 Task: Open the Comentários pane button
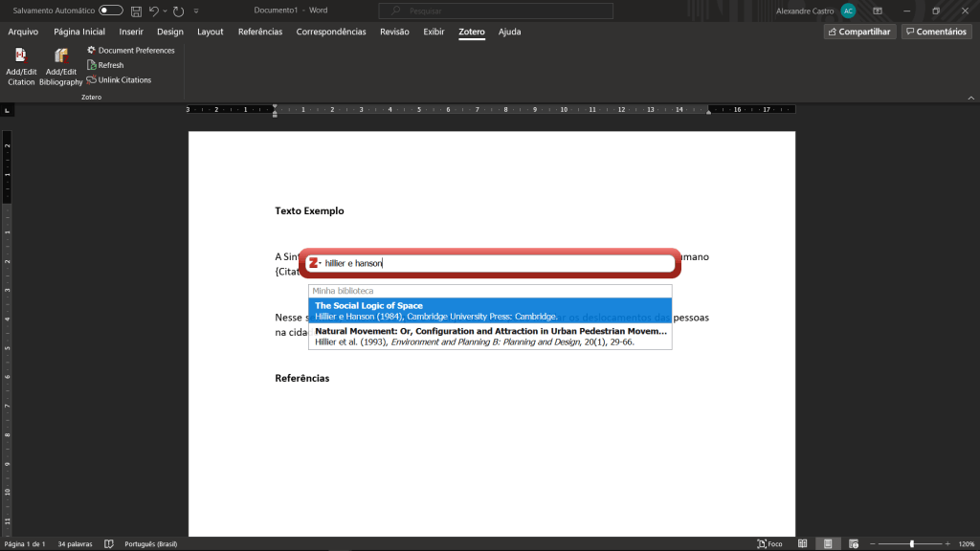click(935, 32)
